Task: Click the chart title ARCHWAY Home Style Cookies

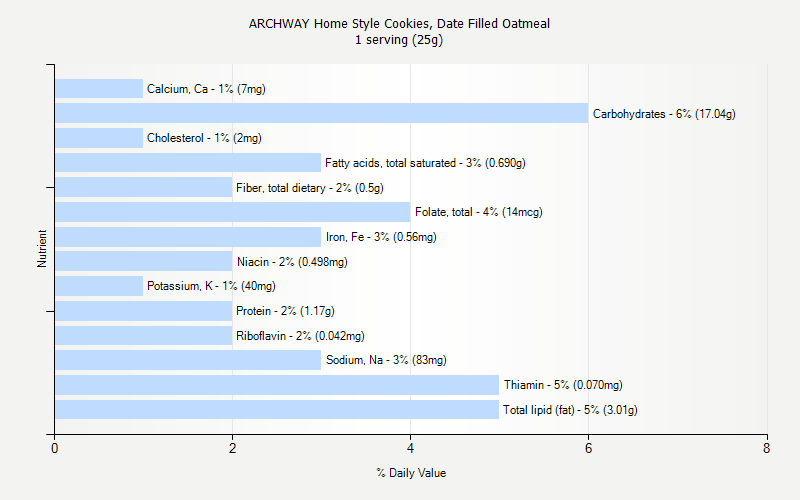Action: click(x=399, y=23)
